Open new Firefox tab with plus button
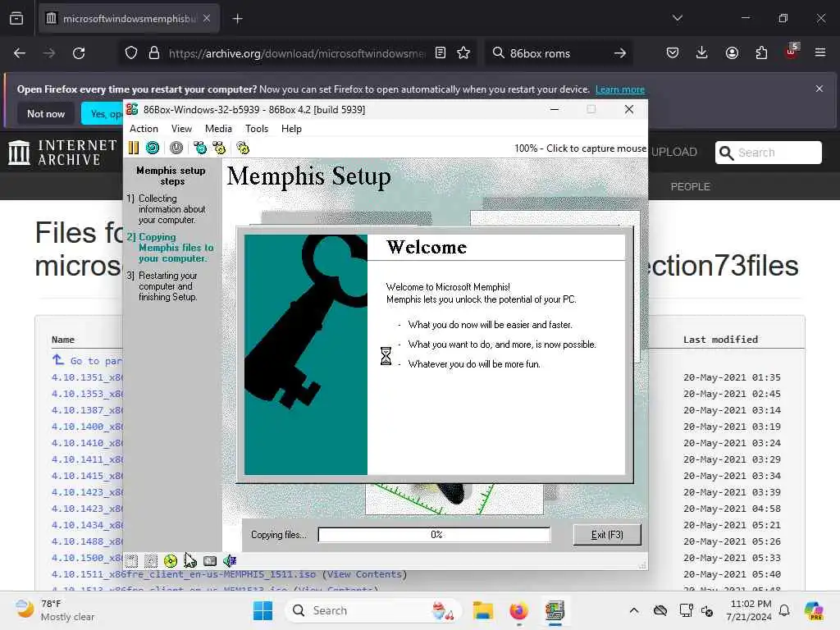This screenshot has width=840, height=630. tap(237, 19)
